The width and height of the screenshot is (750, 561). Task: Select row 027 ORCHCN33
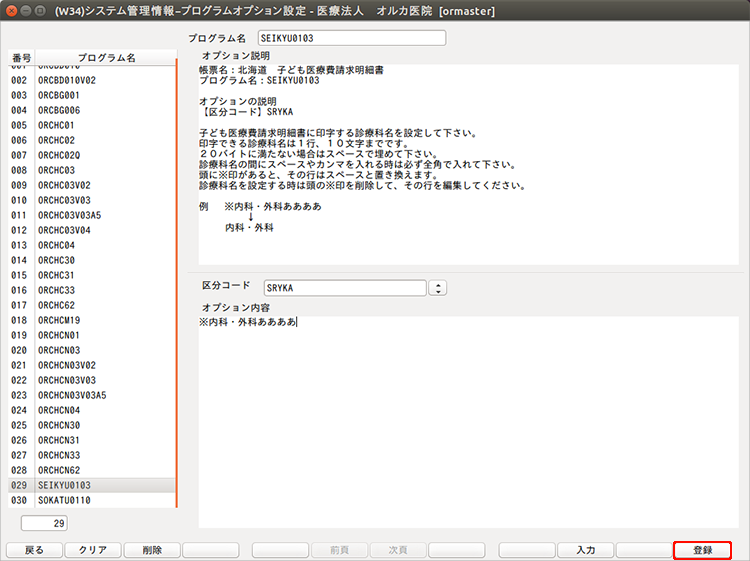92,455
